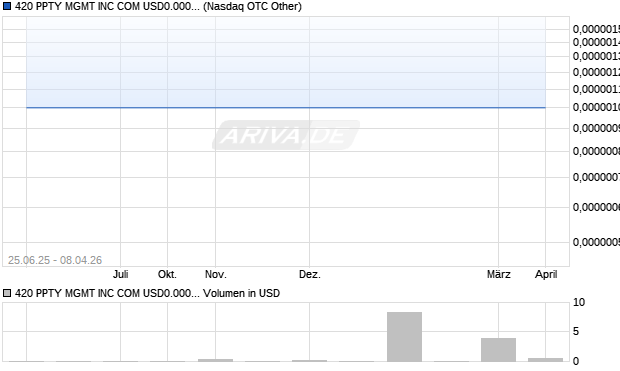Viewport: 620px width, 371px height.
Task: Click the 'Juli' axis label
Action: point(121,274)
